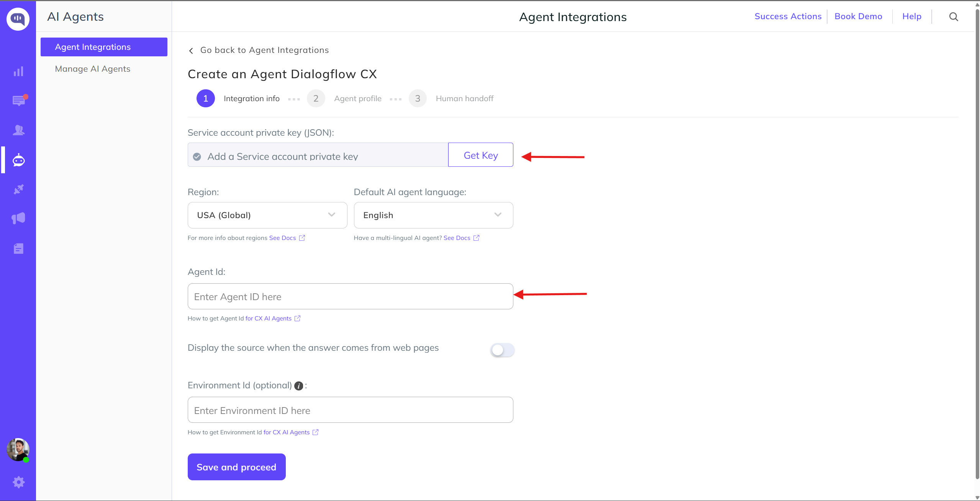Open See Docs link for multi-lingual agent
The width and height of the screenshot is (980, 501).
pyautogui.click(x=457, y=238)
